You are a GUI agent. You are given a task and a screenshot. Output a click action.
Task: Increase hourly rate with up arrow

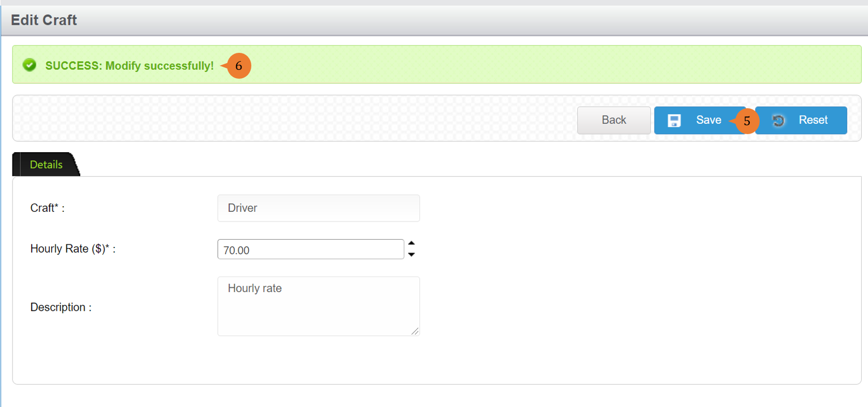pos(411,243)
